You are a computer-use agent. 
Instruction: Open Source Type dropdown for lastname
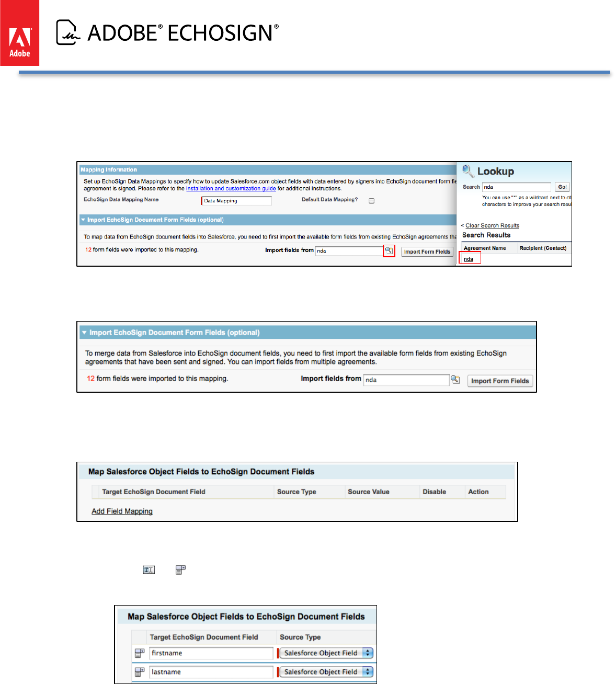click(x=326, y=672)
